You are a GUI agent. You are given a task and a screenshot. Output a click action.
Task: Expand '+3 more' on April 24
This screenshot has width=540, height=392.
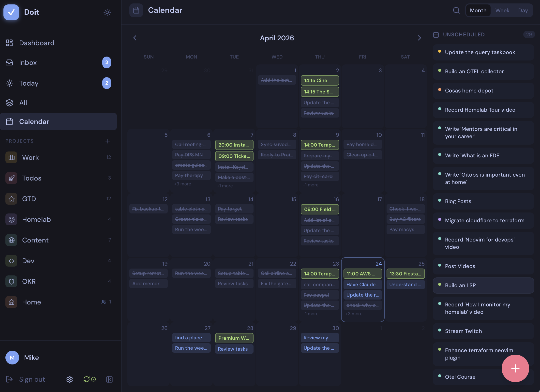[354, 314]
